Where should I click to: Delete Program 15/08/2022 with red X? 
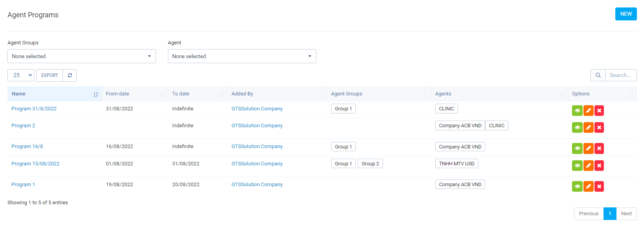tap(599, 166)
